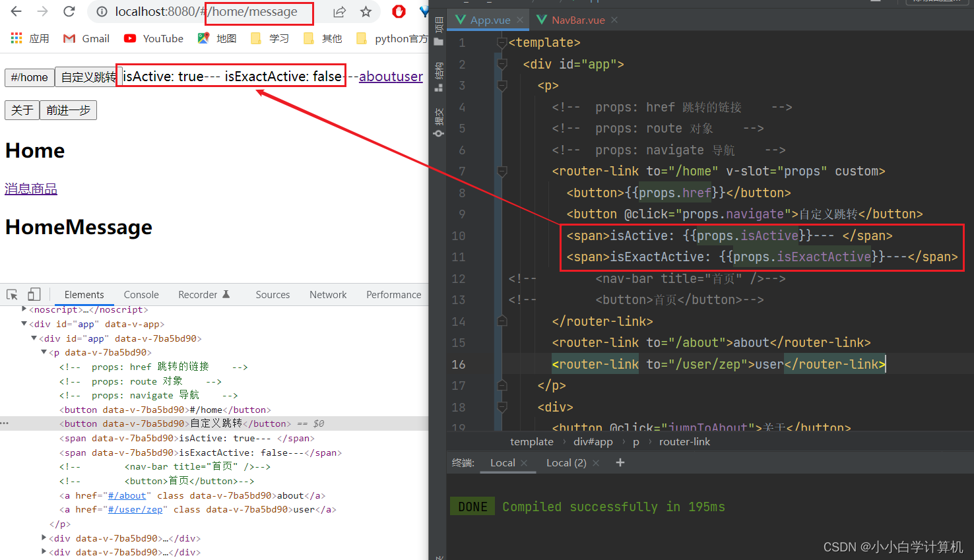
Task: Switch to DevTools Network tab
Action: click(328, 295)
